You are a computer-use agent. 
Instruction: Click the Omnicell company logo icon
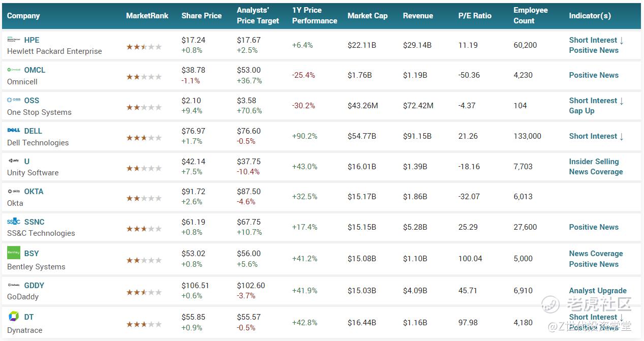[14, 70]
